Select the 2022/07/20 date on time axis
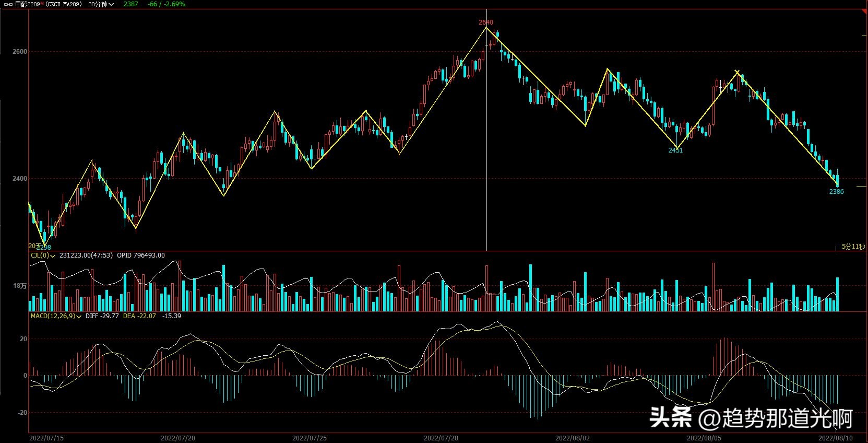The height and width of the screenshot is (443, 868). (177, 438)
